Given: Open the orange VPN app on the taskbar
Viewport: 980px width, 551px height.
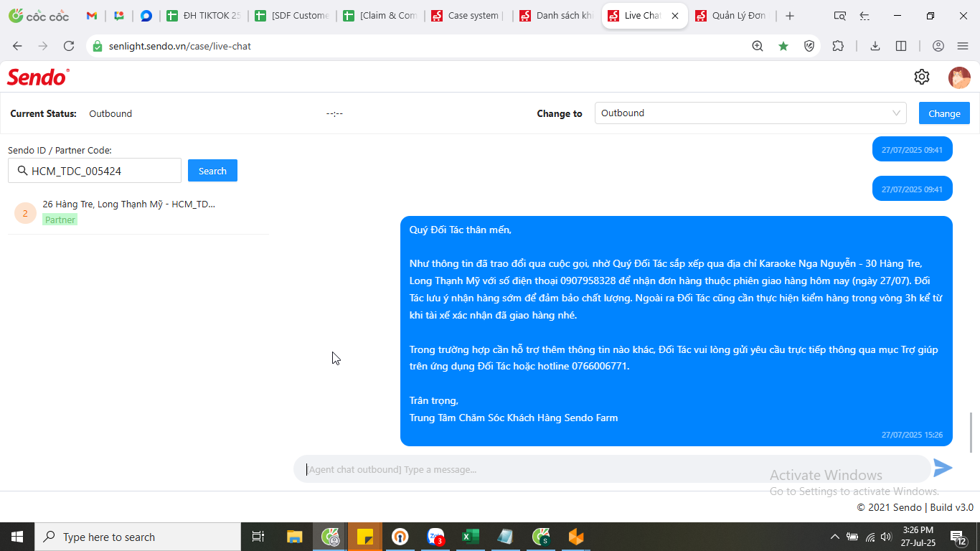Looking at the screenshot, I should coord(576,537).
